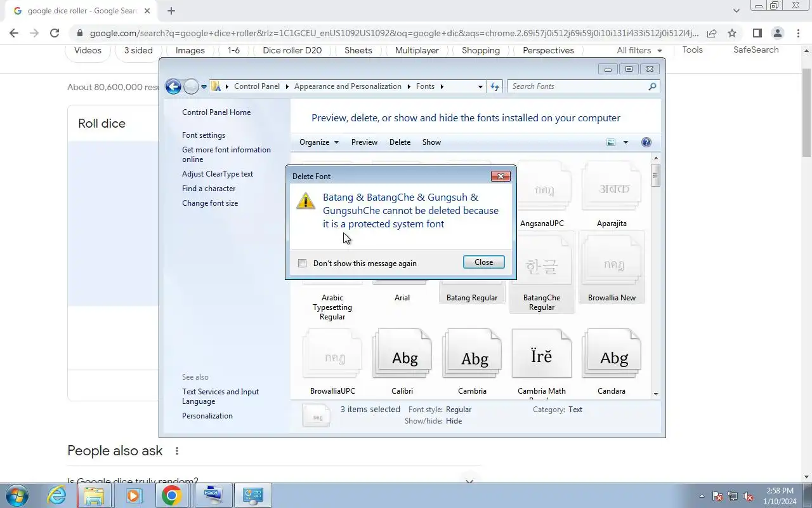The height and width of the screenshot is (508, 812).
Task: Change the view with the view icon
Action: coord(611,142)
